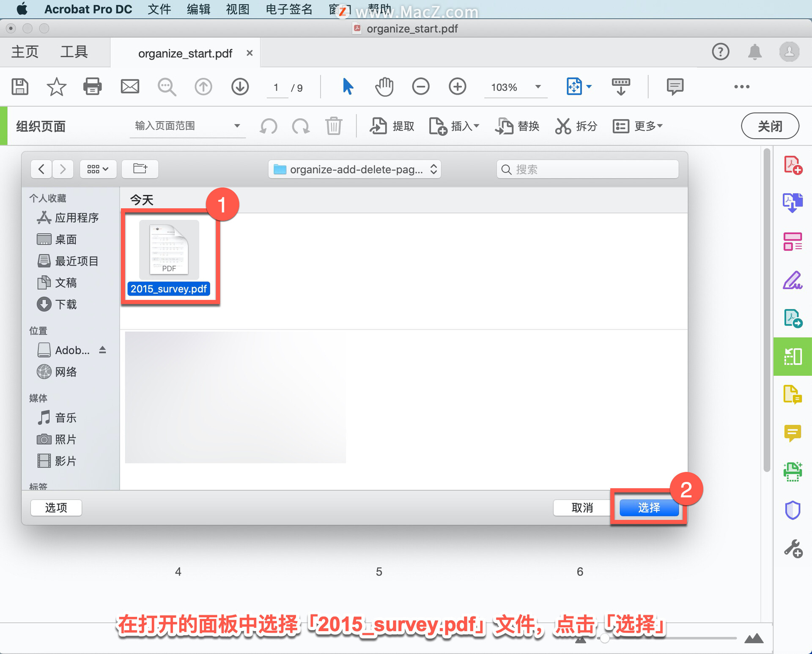Switch to the 工具 tab
Screen dimensions: 812x654
[74, 52]
